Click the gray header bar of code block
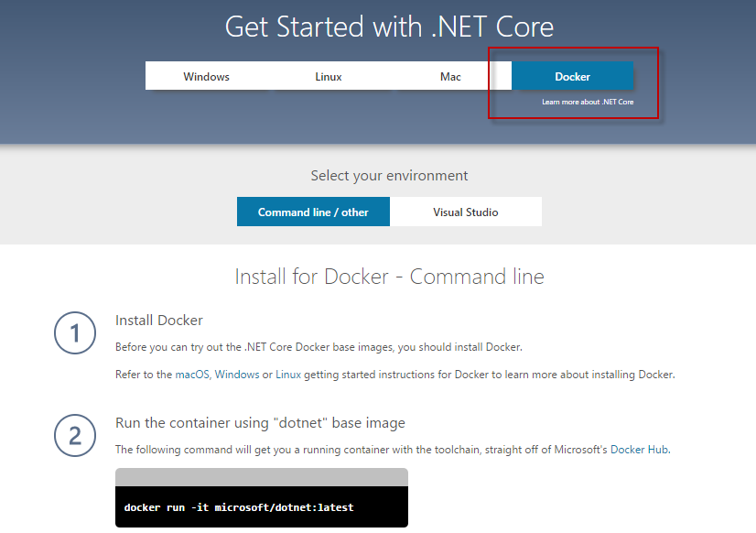The image size is (756, 533). tap(261, 476)
